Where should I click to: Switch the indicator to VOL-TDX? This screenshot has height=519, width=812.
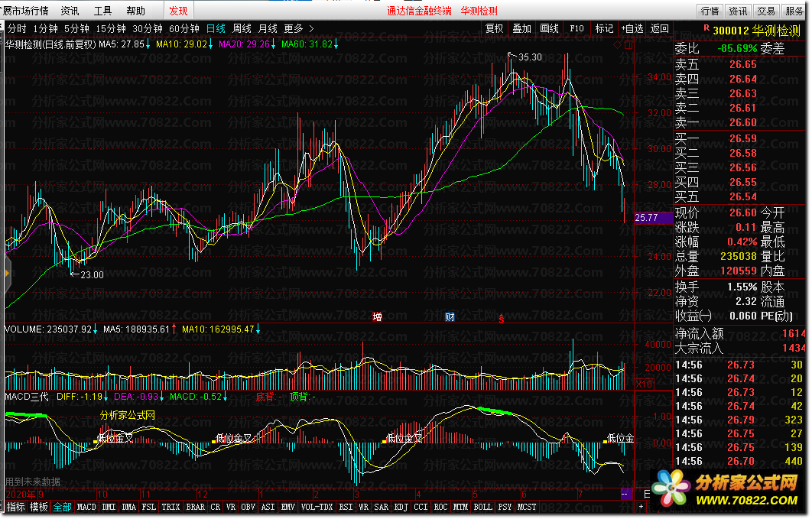[x=317, y=507]
